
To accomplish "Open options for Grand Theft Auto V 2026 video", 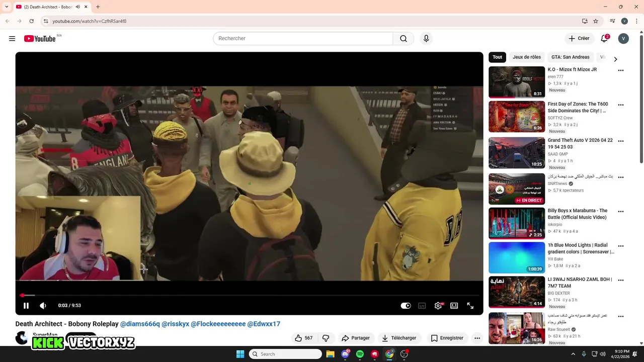I will (x=621, y=141).
